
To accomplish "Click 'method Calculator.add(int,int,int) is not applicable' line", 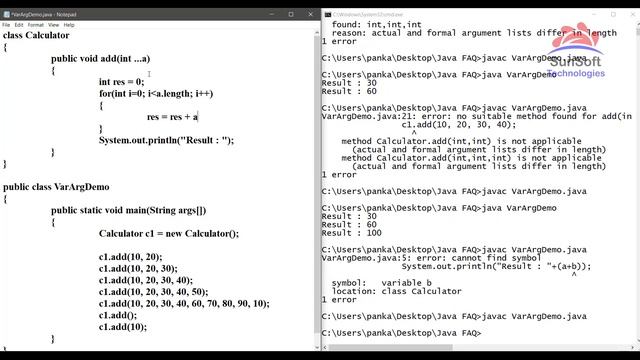I will coord(471,158).
